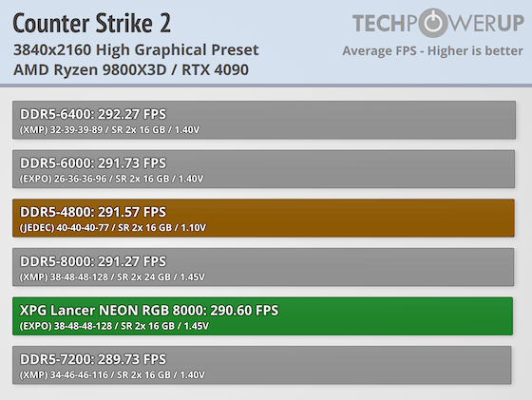The image size is (532, 400).
Task: Click the TechPowerUp power button logo icon
Action: [x=433, y=23]
